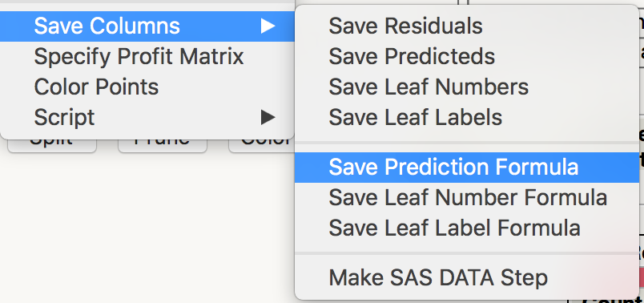Click the pink bar at right edge
This screenshot has height=303, width=644.
click(x=642, y=277)
